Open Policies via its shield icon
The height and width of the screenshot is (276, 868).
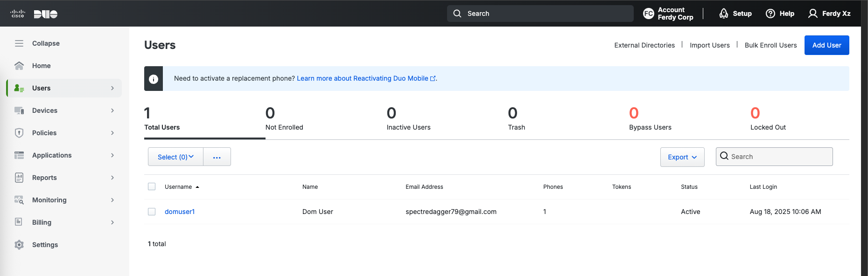(x=19, y=133)
